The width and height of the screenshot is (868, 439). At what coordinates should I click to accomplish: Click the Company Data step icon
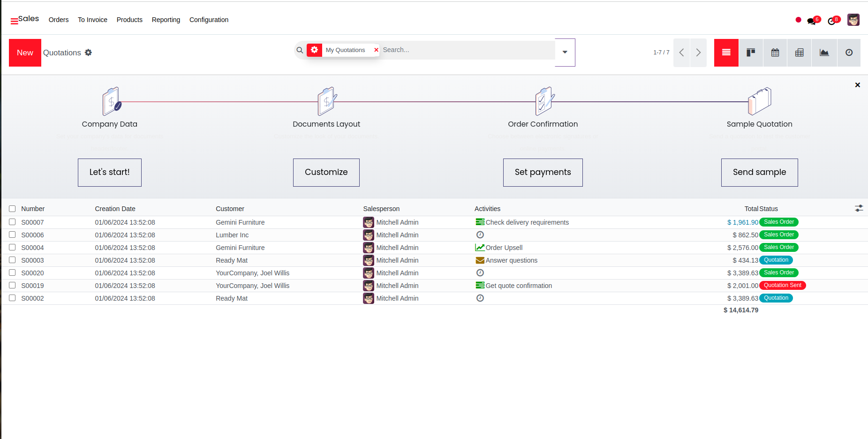click(112, 101)
